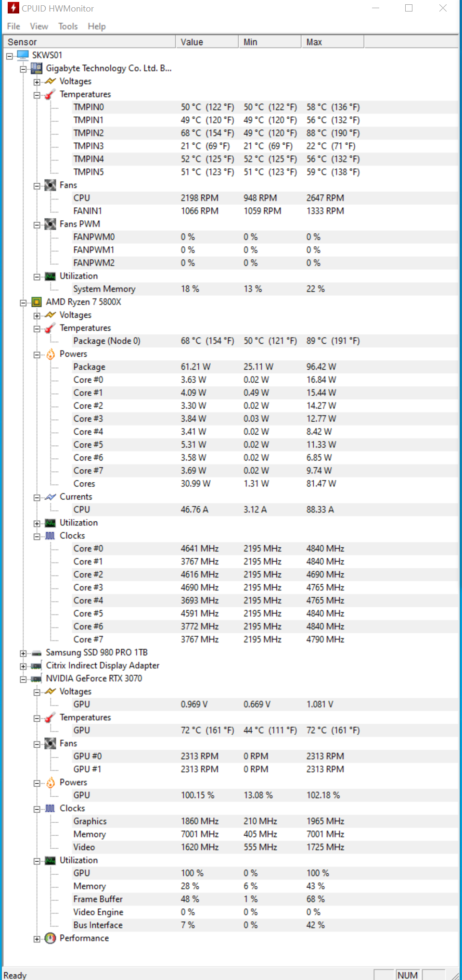Expand the Ryzen Utilization node
This screenshot has height=980, width=462.
37,524
